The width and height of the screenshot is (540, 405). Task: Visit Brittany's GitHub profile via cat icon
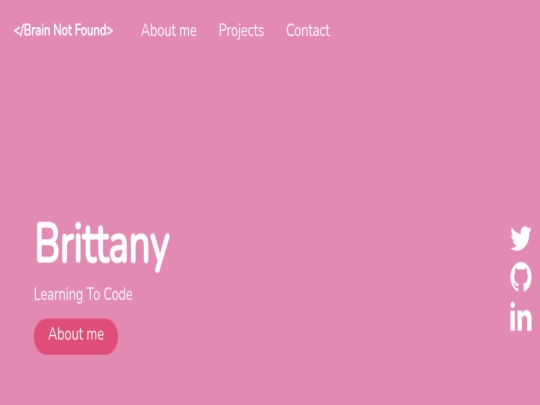pos(521,277)
